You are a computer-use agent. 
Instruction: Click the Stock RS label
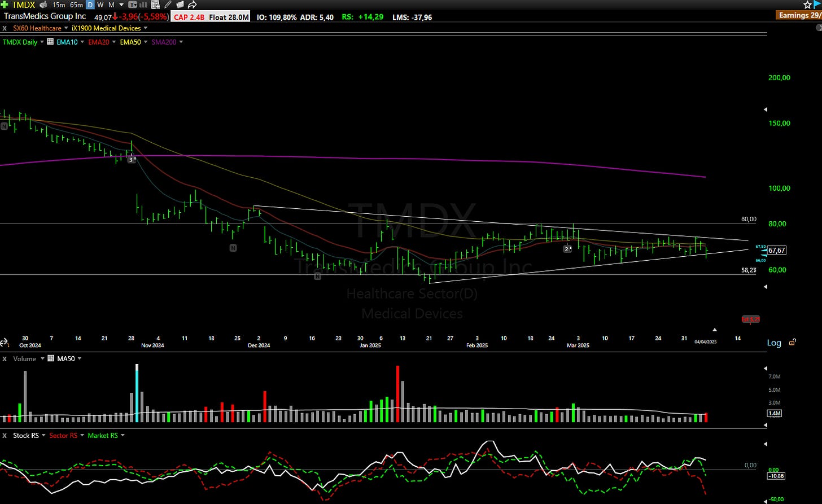(x=26, y=436)
